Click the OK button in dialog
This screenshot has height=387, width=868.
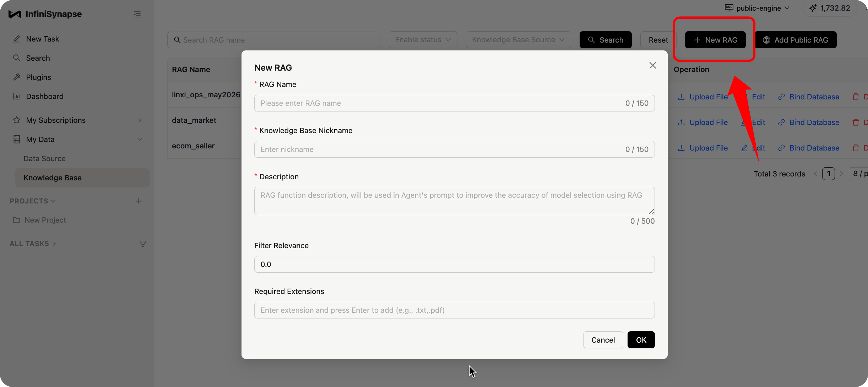(x=641, y=340)
